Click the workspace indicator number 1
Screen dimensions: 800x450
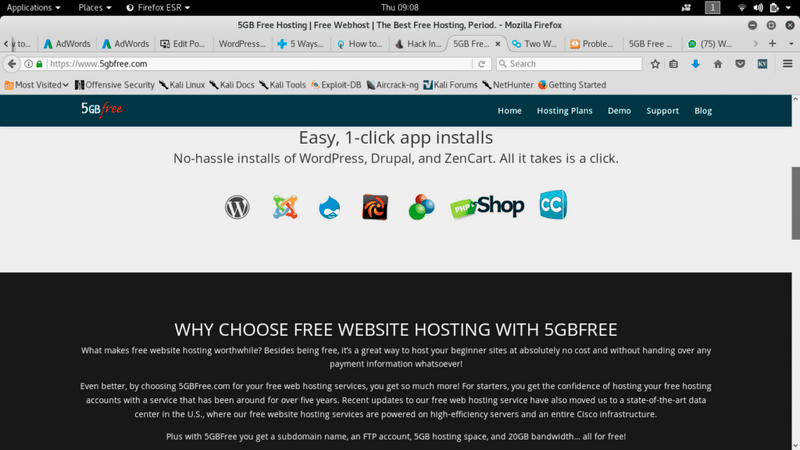click(x=712, y=8)
